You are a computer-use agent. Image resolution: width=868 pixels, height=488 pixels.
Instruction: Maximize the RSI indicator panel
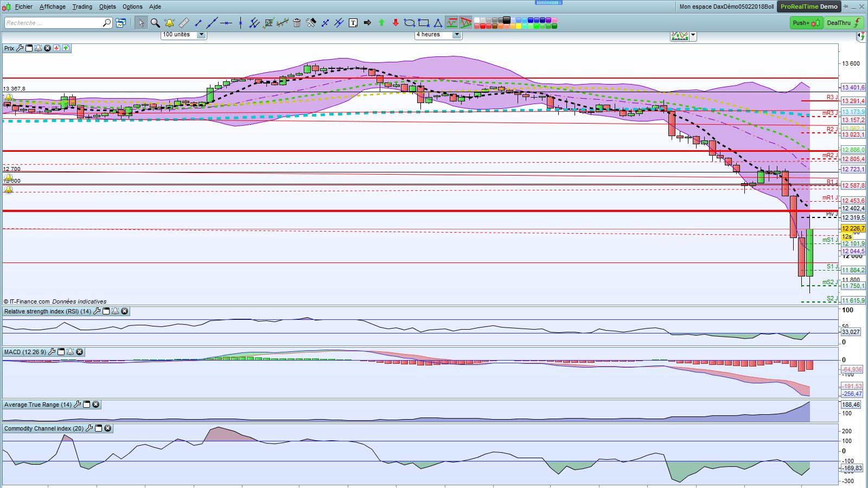pyautogui.click(x=106, y=311)
